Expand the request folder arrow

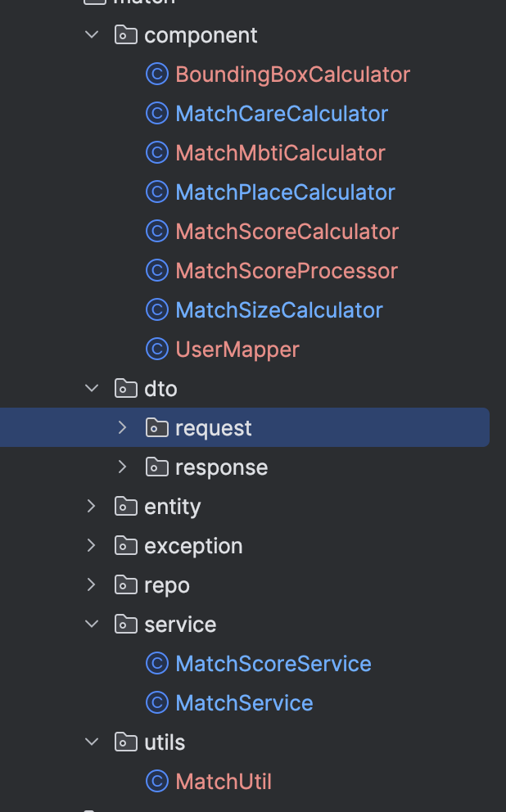[123, 428]
